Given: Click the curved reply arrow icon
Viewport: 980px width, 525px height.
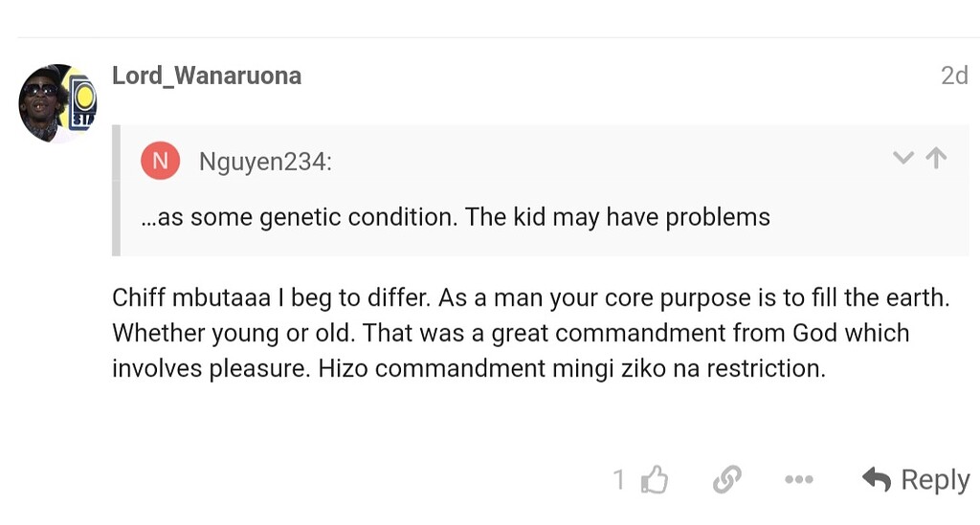Looking at the screenshot, I should 876,479.
